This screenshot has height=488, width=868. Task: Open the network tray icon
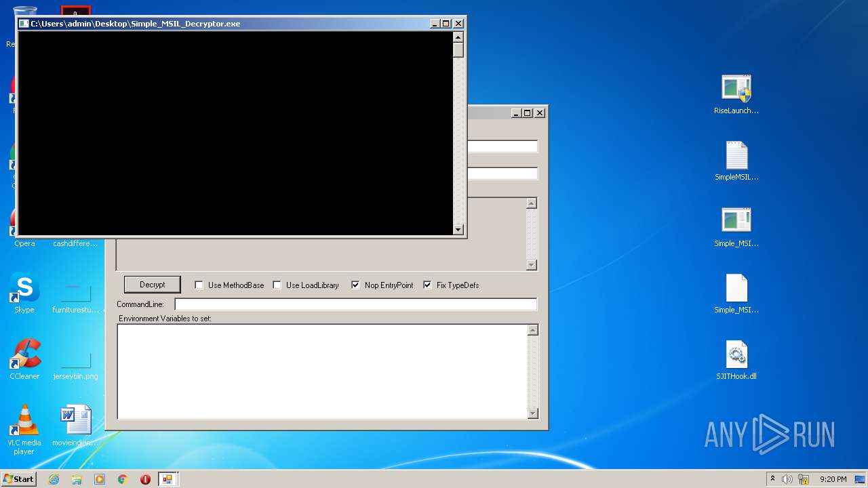coord(804,479)
